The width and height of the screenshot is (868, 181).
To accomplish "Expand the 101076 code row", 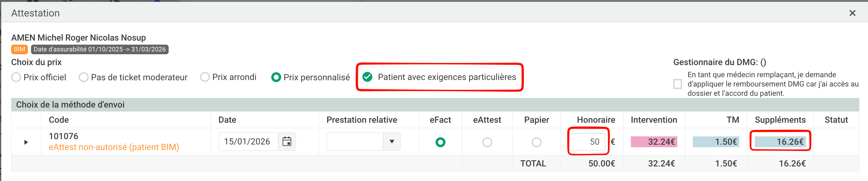I will pos(26,142).
